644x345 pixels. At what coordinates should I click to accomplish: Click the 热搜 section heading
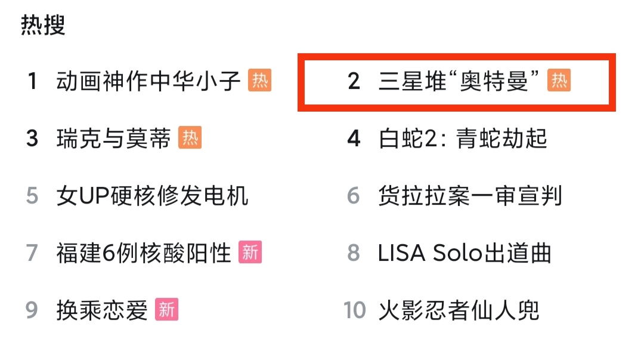43,25
